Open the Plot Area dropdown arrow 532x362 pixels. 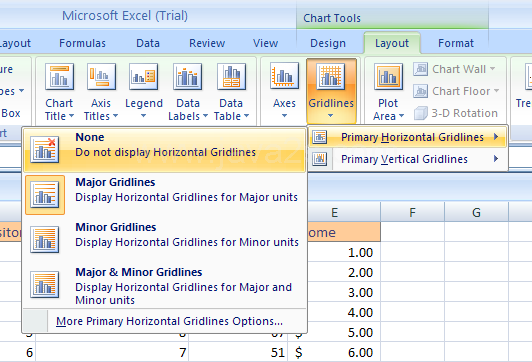(x=401, y=116)
